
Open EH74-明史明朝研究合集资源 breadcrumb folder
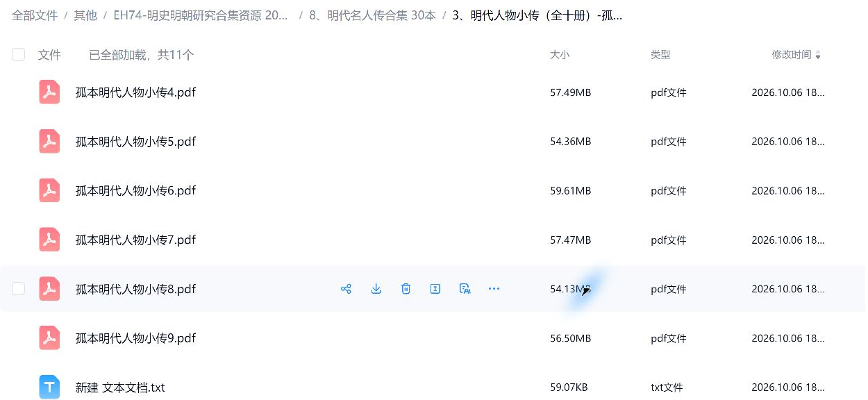point(201,15)
